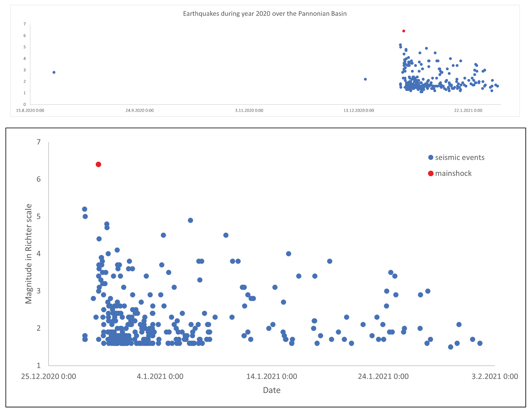This screenshot has width=532, height=412.
Task: Click the topmost blue magnitude 5.2 foreshock point
Action: (x=84, y=209)
